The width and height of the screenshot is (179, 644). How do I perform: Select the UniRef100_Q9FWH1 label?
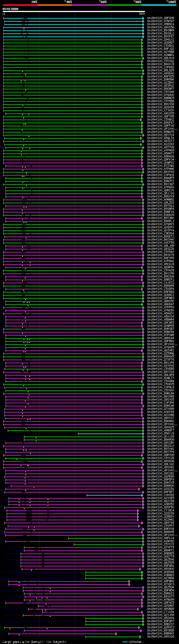(x=161, y=581)
